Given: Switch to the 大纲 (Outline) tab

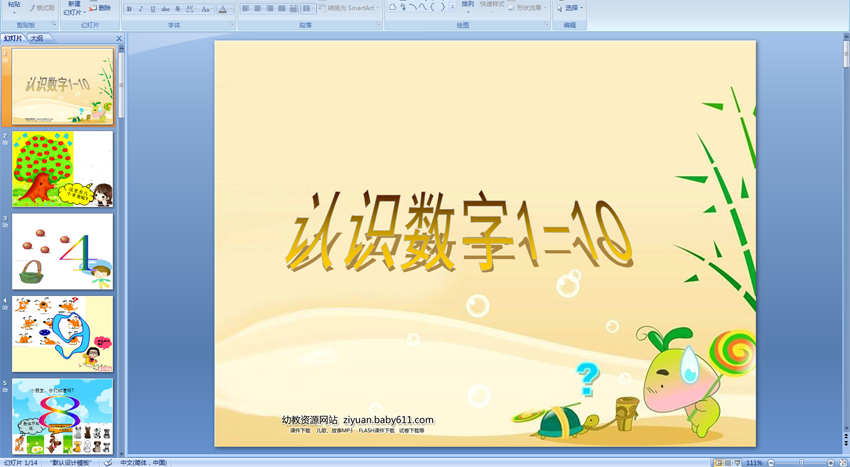Looking at the screenshot, I should tap(36, 39).
